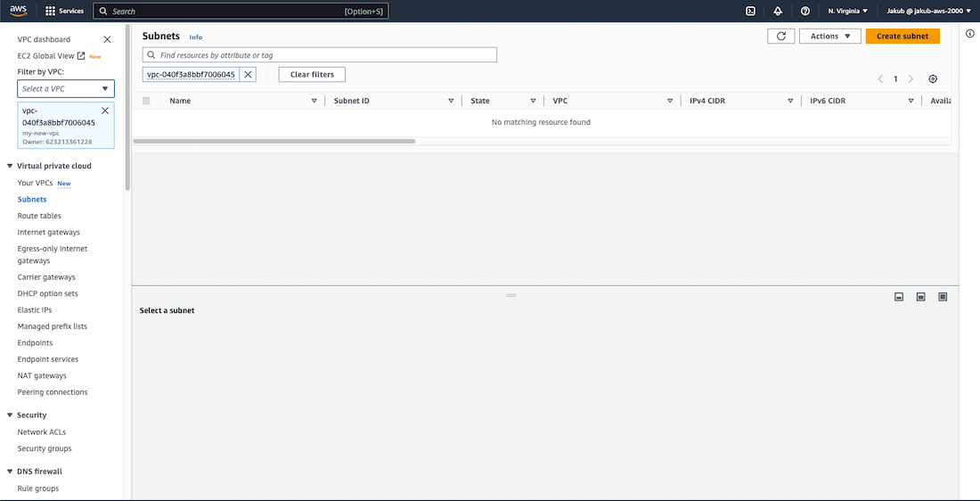The height and width of the screenshot is (501, 980).
Task: Refresh the subnets list
Action: [780, 36]
